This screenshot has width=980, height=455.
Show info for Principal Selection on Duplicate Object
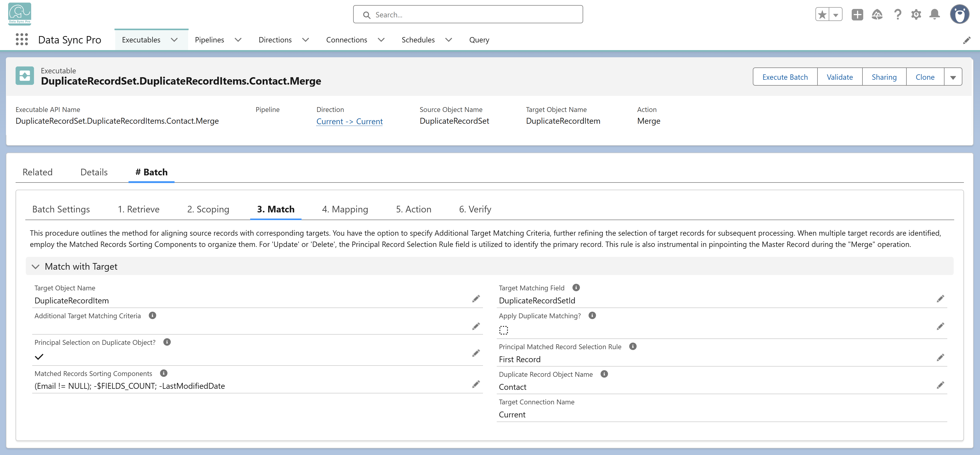pos(167,342)
